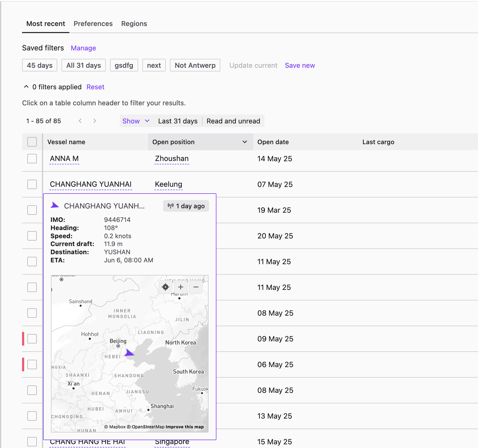Click the Mapbox attribution link
478x448 pixels.
click(x=115, y=427)
